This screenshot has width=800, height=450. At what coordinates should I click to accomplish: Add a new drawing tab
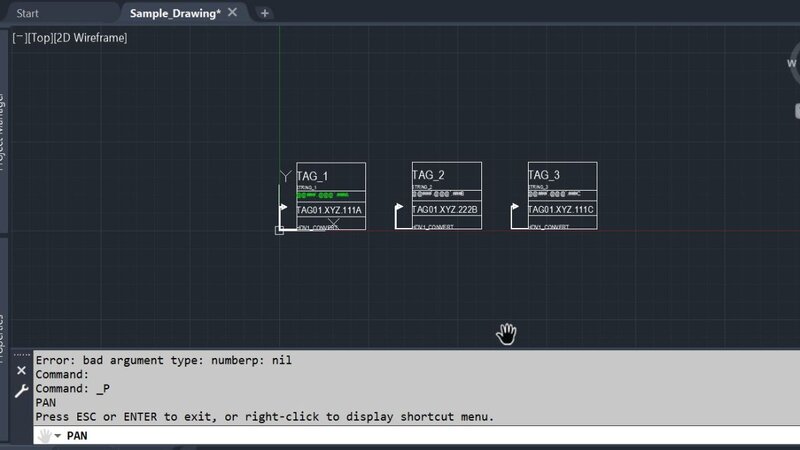265,13
